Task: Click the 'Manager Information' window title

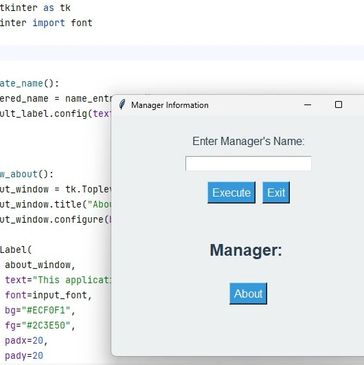Action: (170, 105)
